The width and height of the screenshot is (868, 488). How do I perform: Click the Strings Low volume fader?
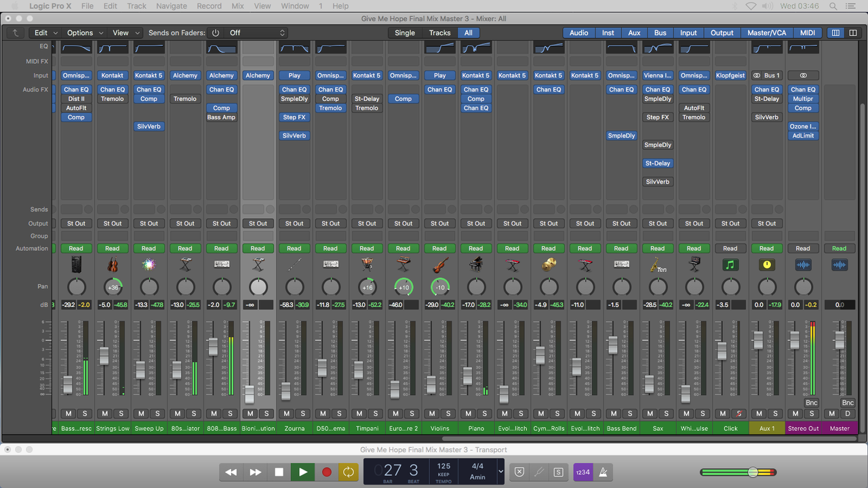pos(104,356)
